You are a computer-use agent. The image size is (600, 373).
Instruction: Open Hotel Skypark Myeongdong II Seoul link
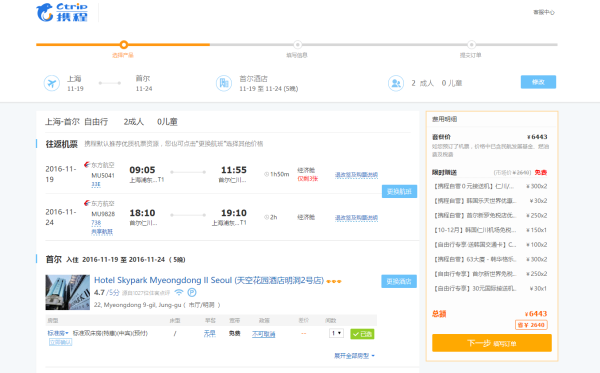(209, 280)
